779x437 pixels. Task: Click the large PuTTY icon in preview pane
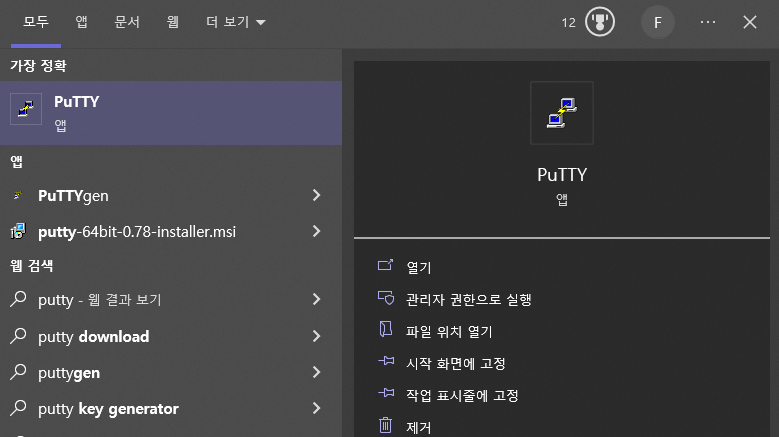click(x=562, y=113)
